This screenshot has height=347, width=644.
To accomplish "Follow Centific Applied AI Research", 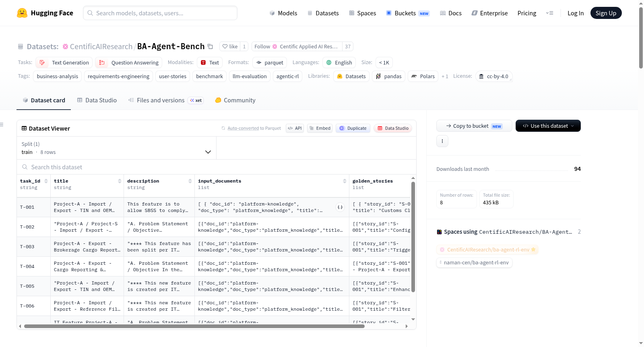I will [x=297, y=46].
